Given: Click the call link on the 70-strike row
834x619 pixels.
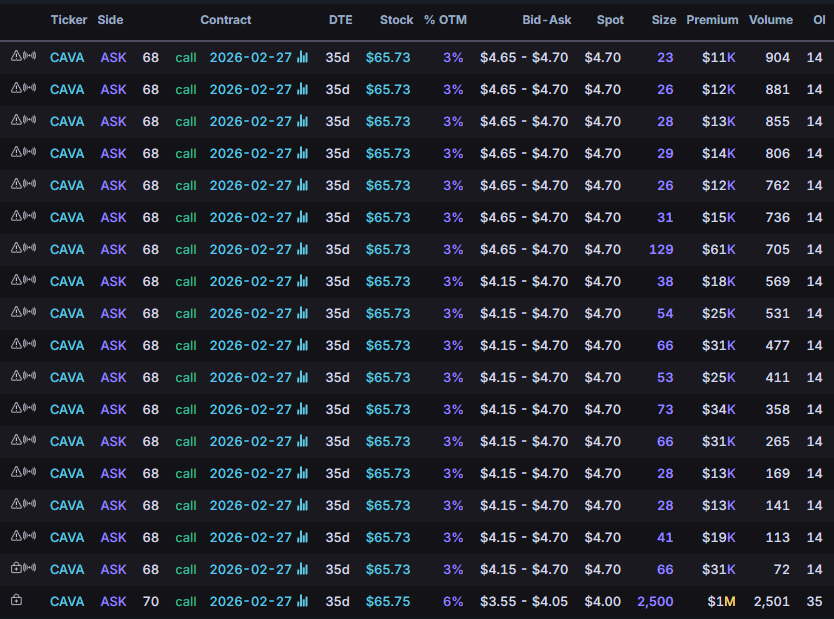Looking at the screenshot, I should (x=185, y=601).
